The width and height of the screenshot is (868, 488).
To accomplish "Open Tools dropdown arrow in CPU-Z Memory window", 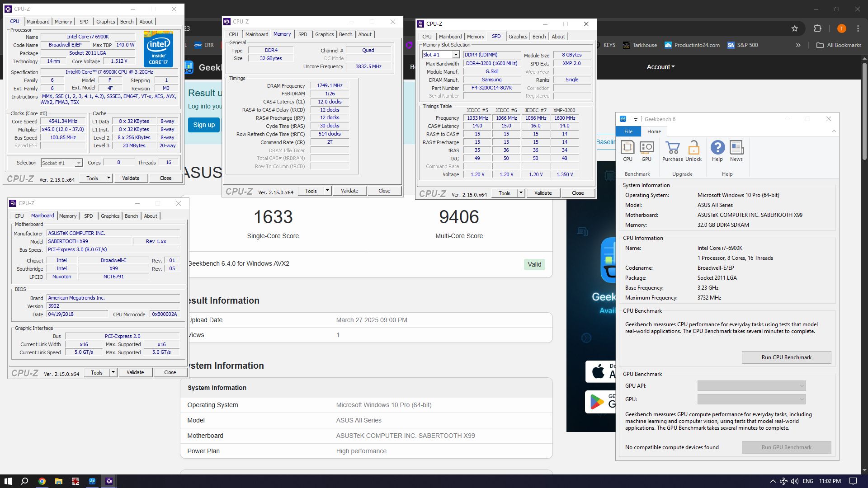I will coord(327,191).
